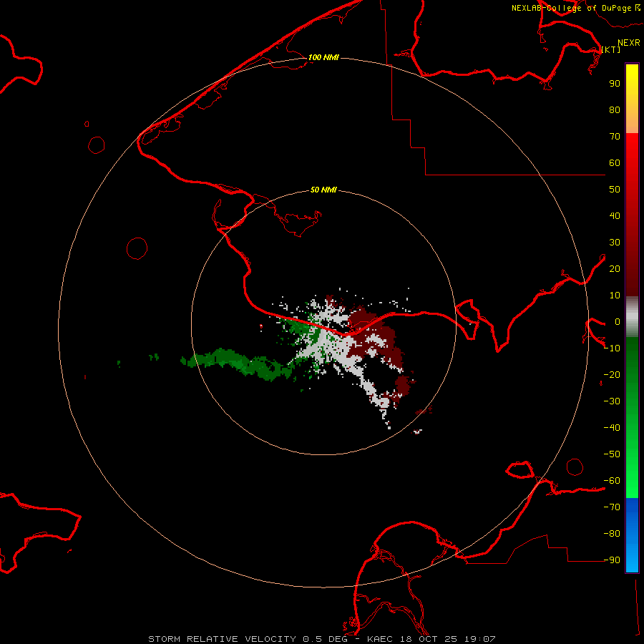Click the yellow segment of the velocity color bar
The height and width of the screenshot is (644, 644).
[x=632, y=99]
